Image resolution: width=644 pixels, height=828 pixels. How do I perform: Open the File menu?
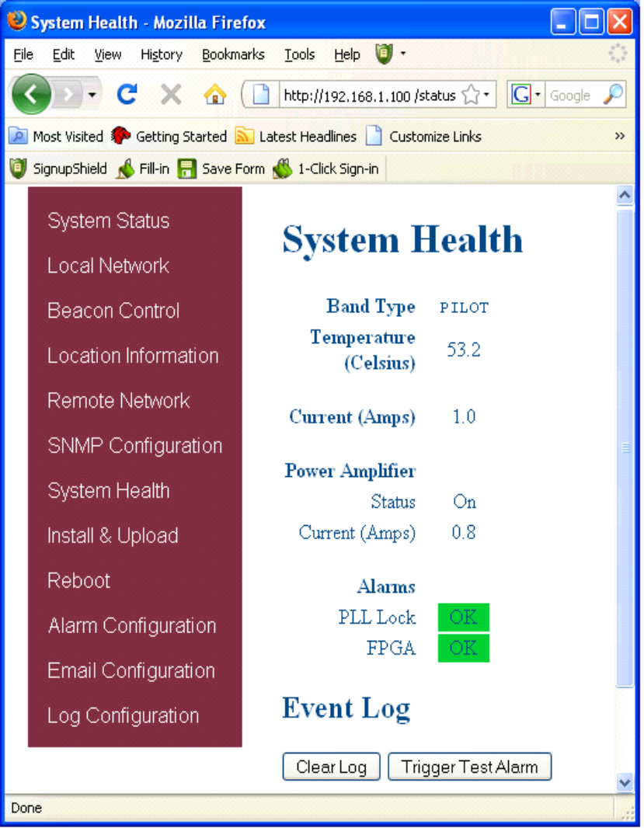pos(23,54)
